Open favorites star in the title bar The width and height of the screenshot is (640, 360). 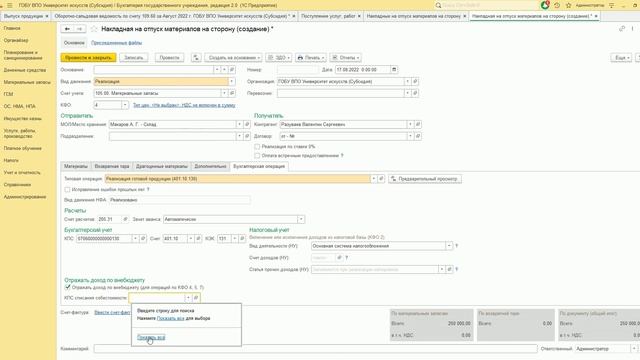569,5
